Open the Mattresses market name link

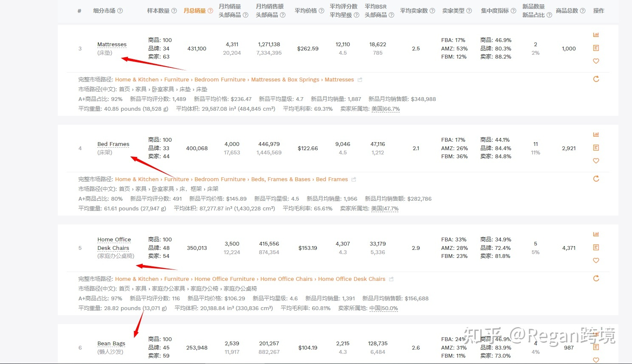(112, 45)
